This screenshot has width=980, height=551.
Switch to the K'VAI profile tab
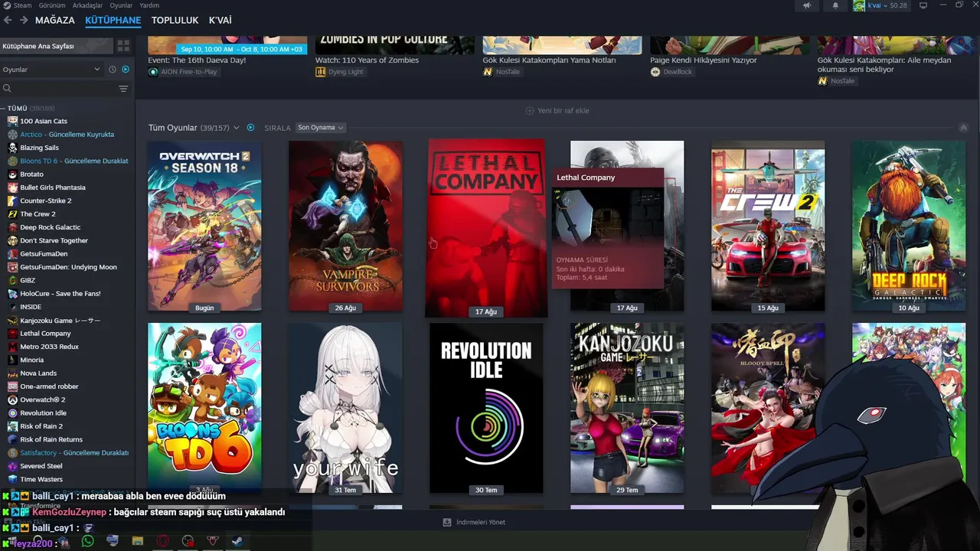pyautogui.click(x=220, y=20)
